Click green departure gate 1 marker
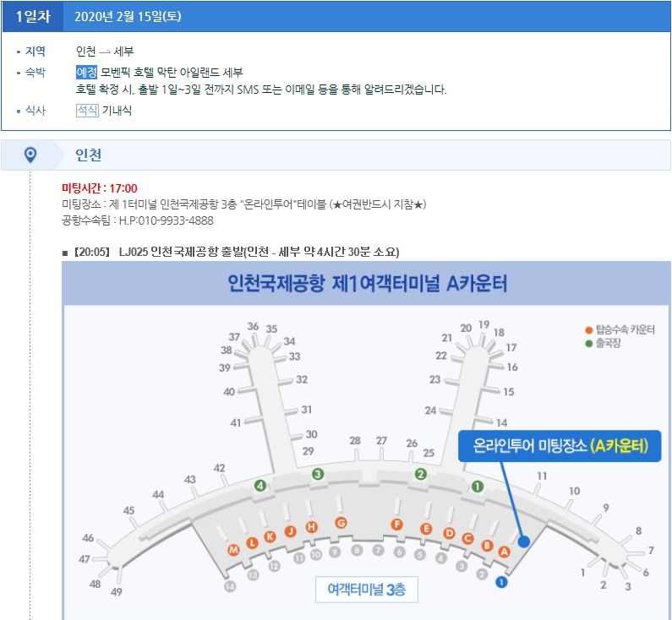 click(478, 486)
